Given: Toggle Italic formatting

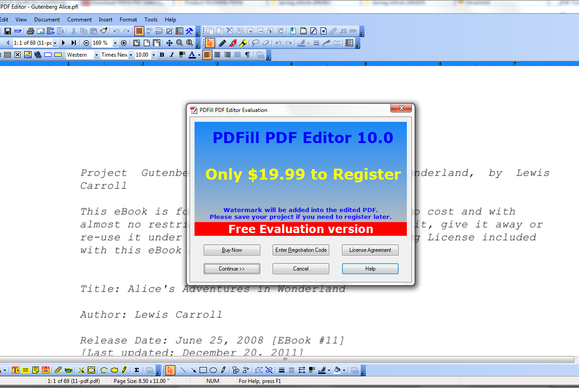Looking at the screenshot, I should [x=172, y=55].
